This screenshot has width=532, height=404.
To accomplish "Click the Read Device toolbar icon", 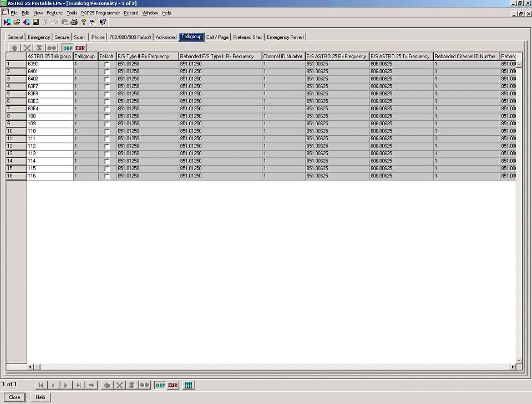I will [x=7, y=22].
